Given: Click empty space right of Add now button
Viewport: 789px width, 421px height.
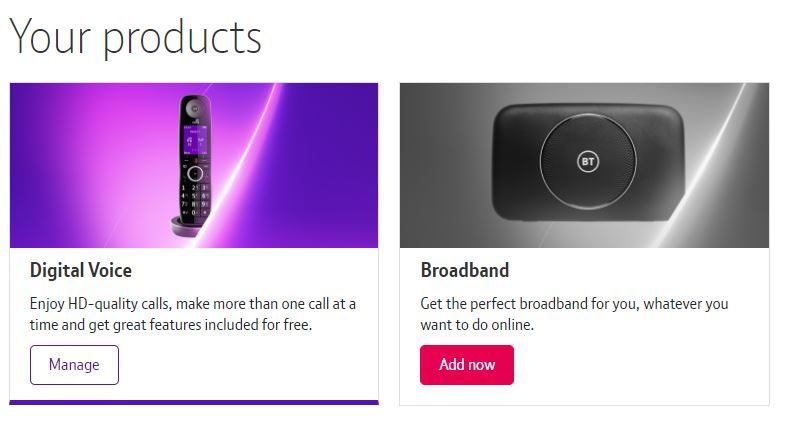Looking at the screenshot, I should pos(640,365).
